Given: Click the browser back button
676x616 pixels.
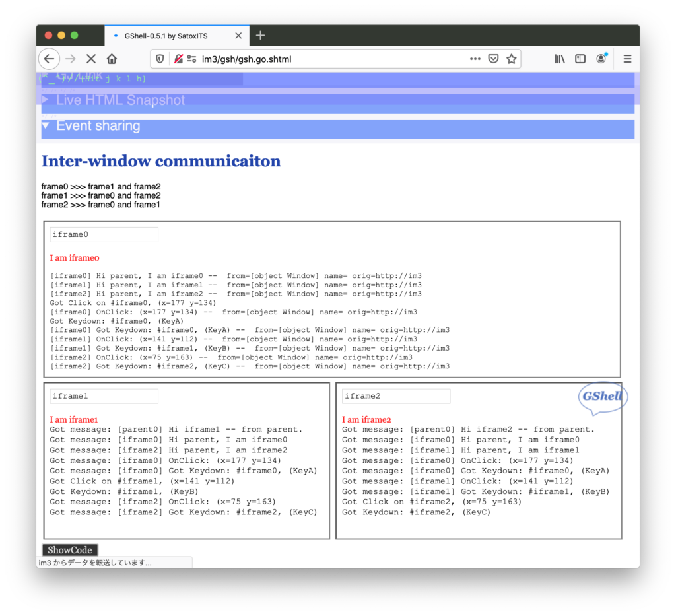Looking at the screenshot, I should click(49, 59).
